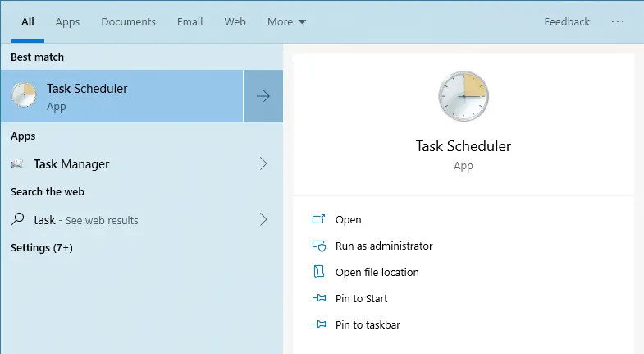
Task: Send feedback via the Feedback button
Action: [x=567, y=22]
